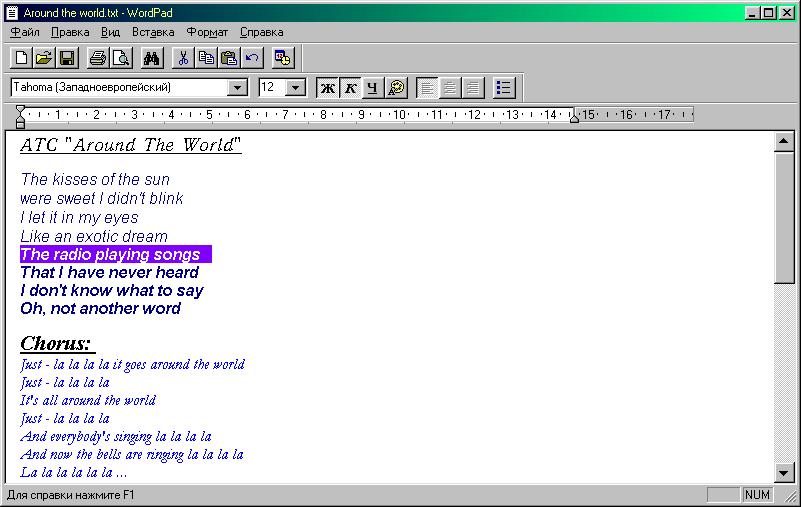
Task: Open the Вид menu
Action: coord(110,32)
